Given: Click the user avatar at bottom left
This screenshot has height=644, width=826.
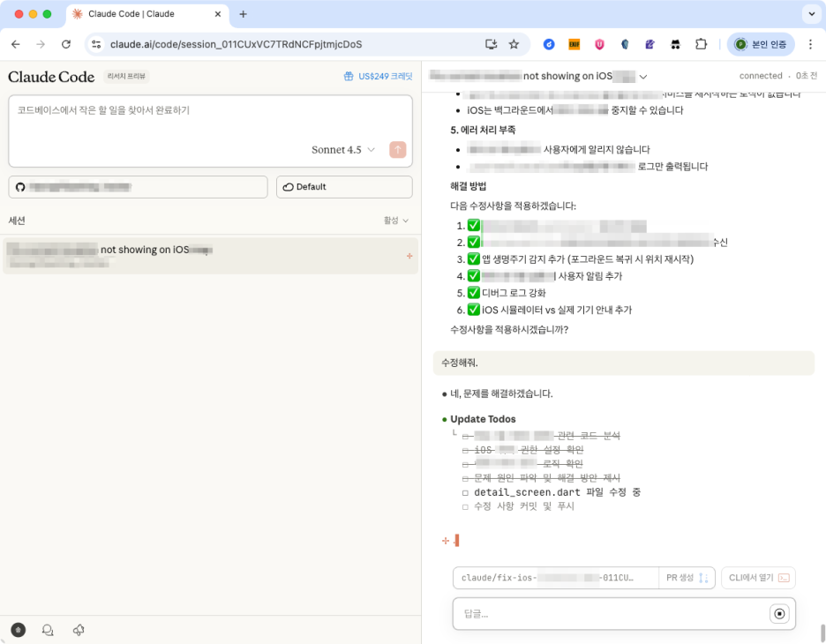Looking at the screenshot, I should coord(18,630).
